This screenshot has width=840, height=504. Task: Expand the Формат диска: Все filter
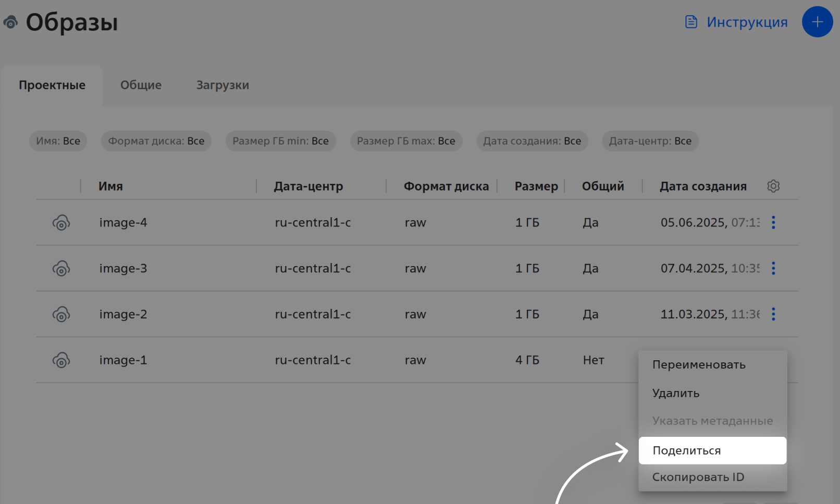tap(156, 141)
